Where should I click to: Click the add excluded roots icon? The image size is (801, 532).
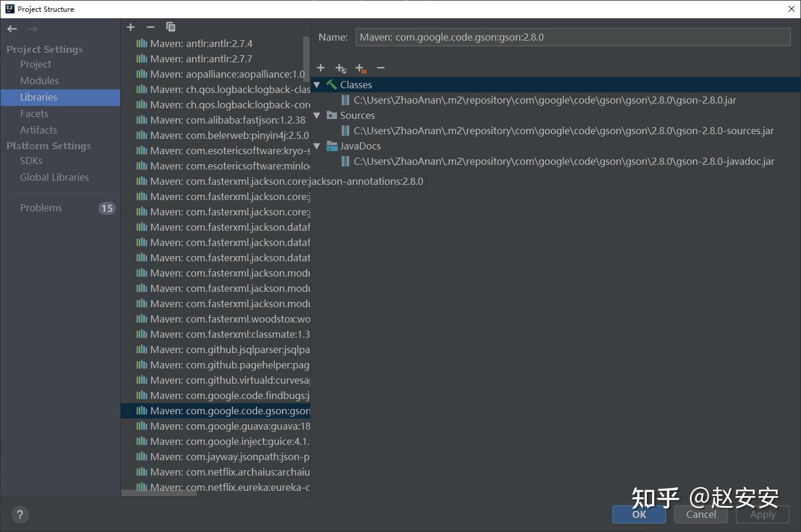(361, 69)
